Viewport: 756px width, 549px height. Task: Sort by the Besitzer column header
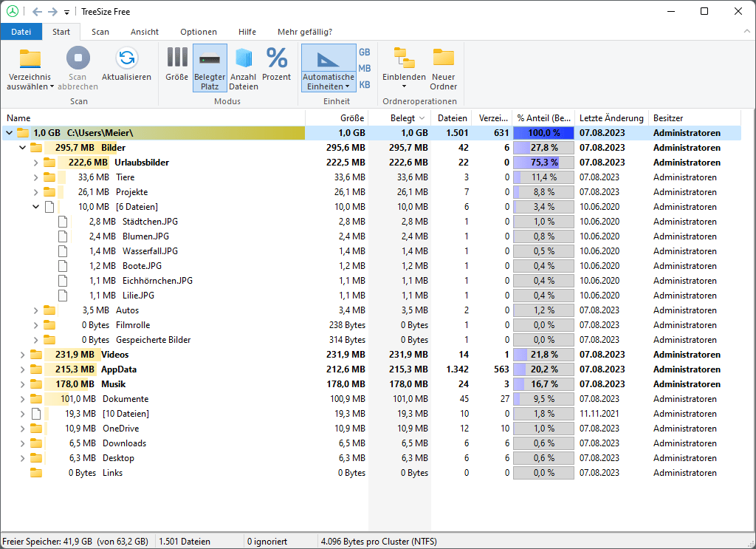pos(694,118)
